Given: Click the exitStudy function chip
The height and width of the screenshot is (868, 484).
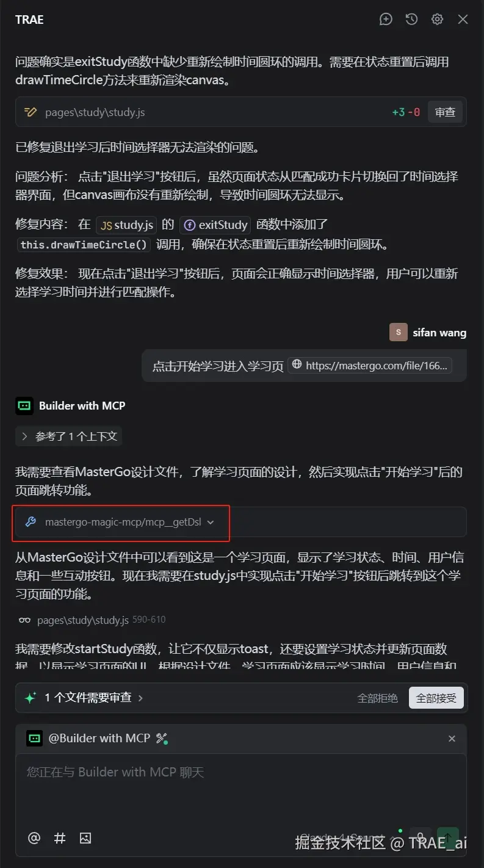Looking at the screenshot, I should click(215, 225).
